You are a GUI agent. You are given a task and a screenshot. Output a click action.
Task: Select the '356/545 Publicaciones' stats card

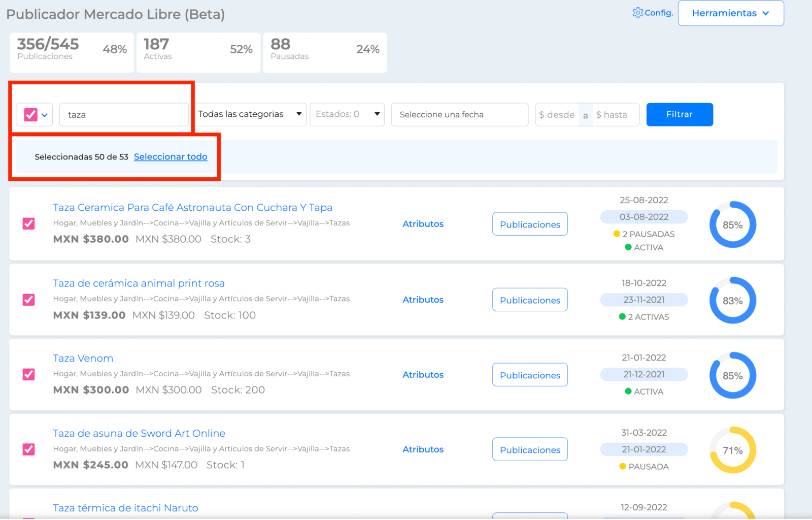point(72,53)
